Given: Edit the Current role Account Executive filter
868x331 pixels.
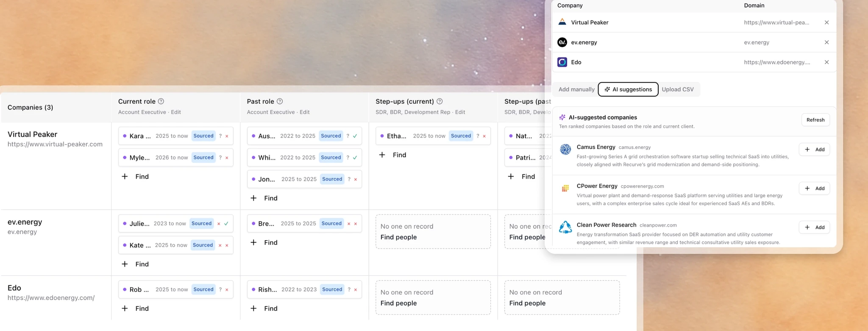Looking at the screenshot, I should click(176, 112).
